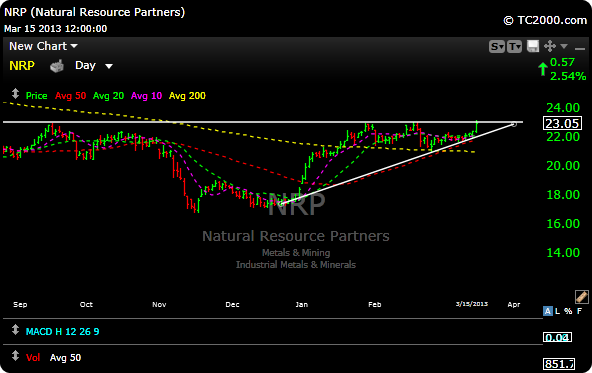The height and width of the screenshot is (373, 592).
Task: Click the 22.00 price scale label
Action: pos(563,137)
